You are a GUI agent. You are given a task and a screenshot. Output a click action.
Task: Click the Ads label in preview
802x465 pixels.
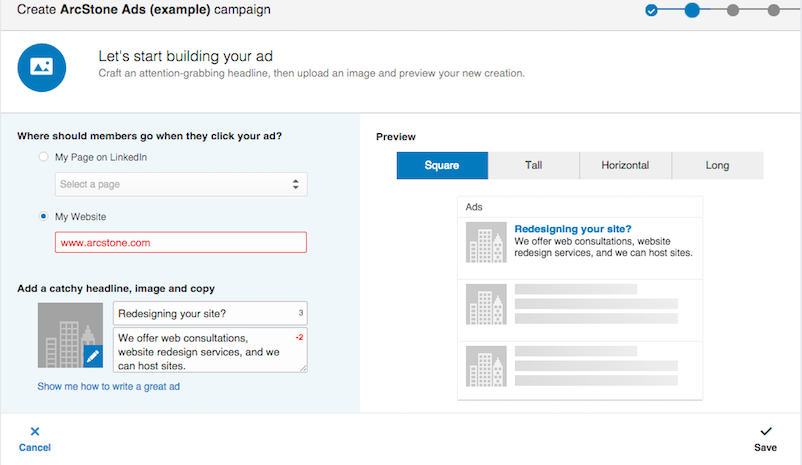coord(474,207)
